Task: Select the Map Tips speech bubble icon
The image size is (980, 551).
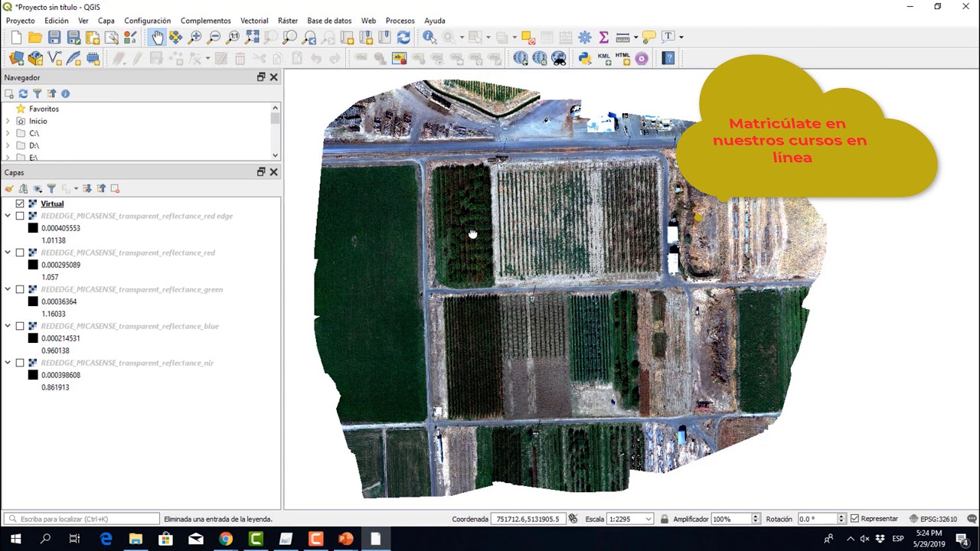Action: 648,37
